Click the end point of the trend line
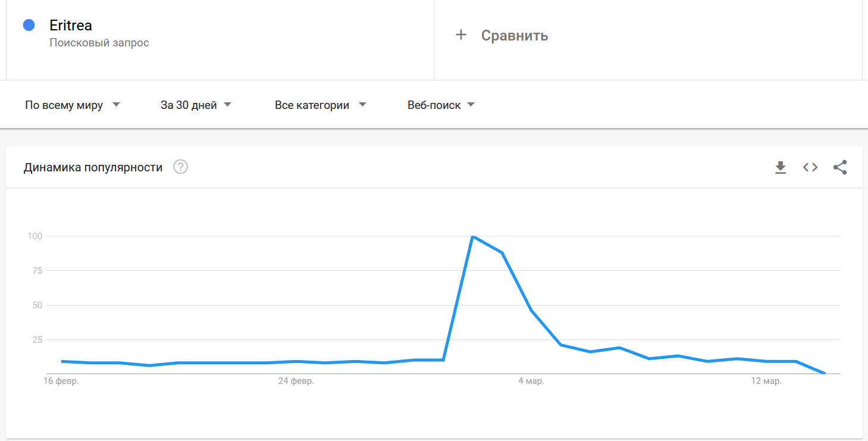 click(x=824, y=373)
